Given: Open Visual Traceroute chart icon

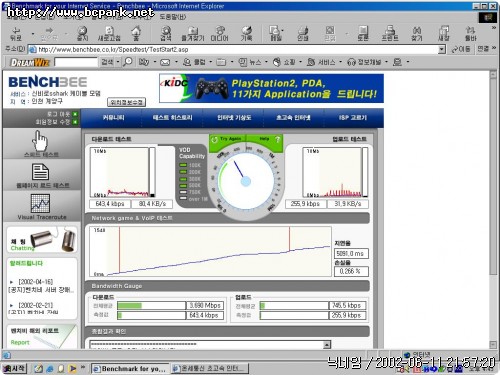Looking at the screenshot, I should pyautogui.click(x=40, y=203).
